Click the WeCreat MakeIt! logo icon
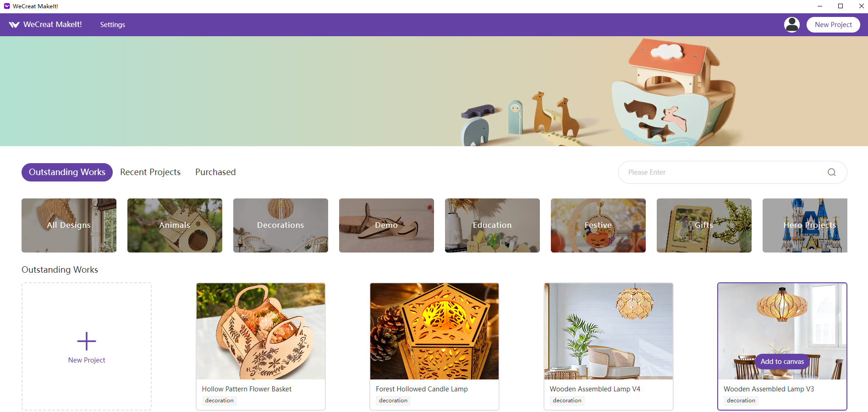Viewport: 868px width, 412px height. 14,25
